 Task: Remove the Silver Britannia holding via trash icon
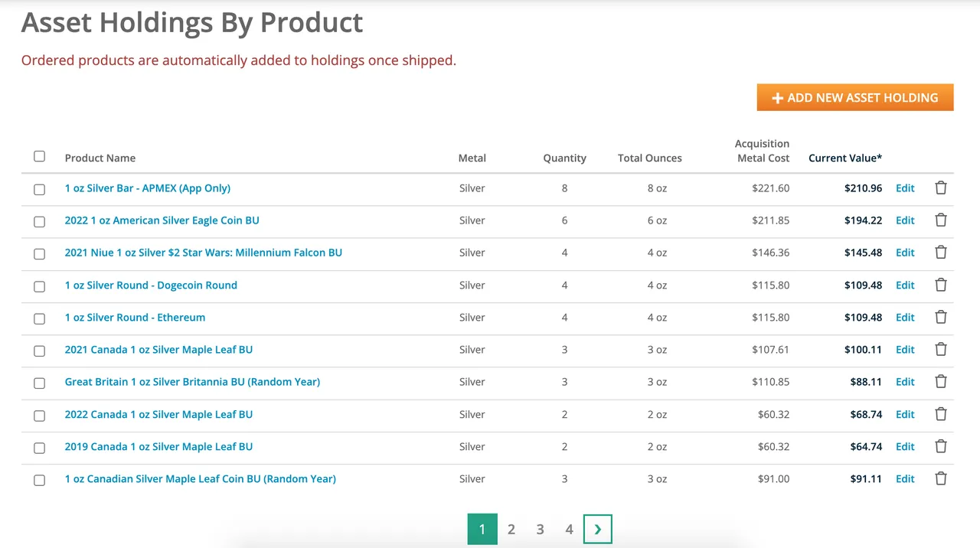tap(941, 382)
